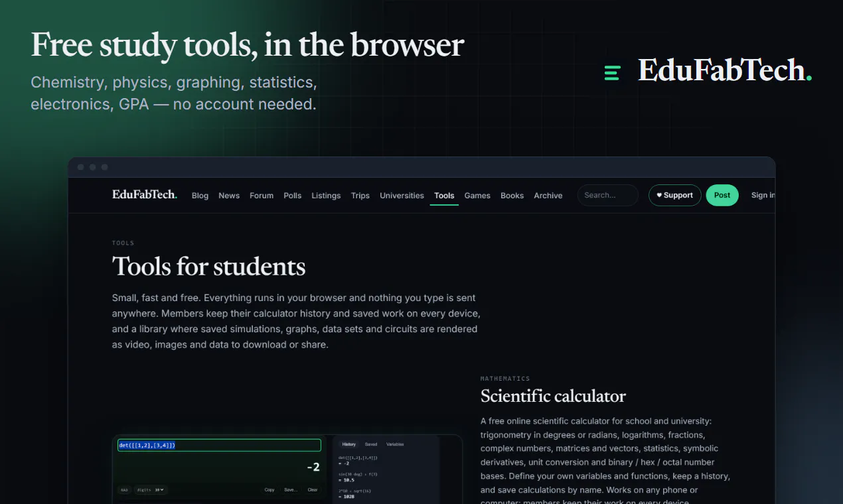This screenshot has width=843, height=504.
Task: Click the heart Support button
Action: click(674, 195)
